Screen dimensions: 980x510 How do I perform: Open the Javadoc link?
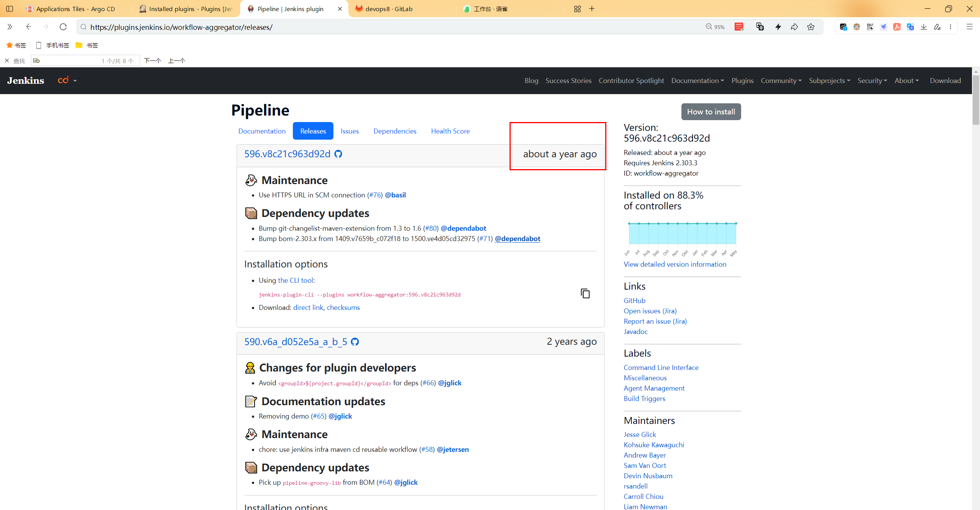coord(635,331)
